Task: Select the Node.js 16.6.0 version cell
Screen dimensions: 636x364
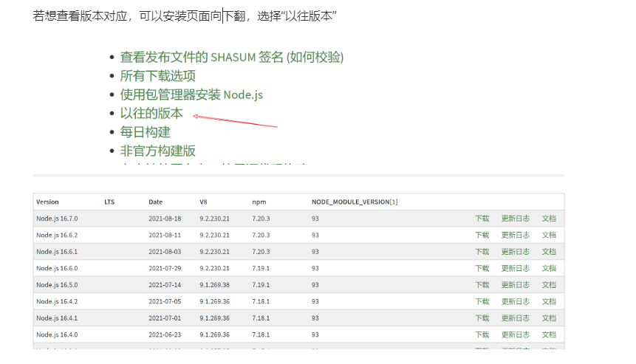Action: pyautogui.click(x=57, y=268)
